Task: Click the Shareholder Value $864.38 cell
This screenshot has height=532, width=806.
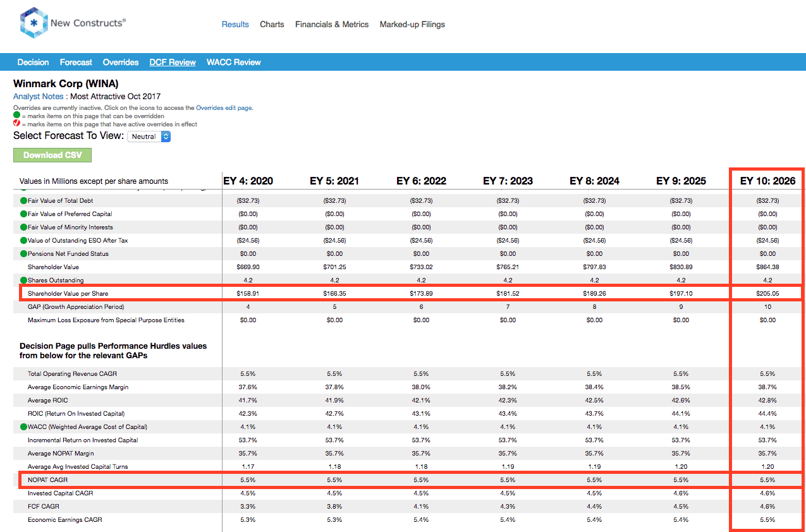Action: click(767, 267)
